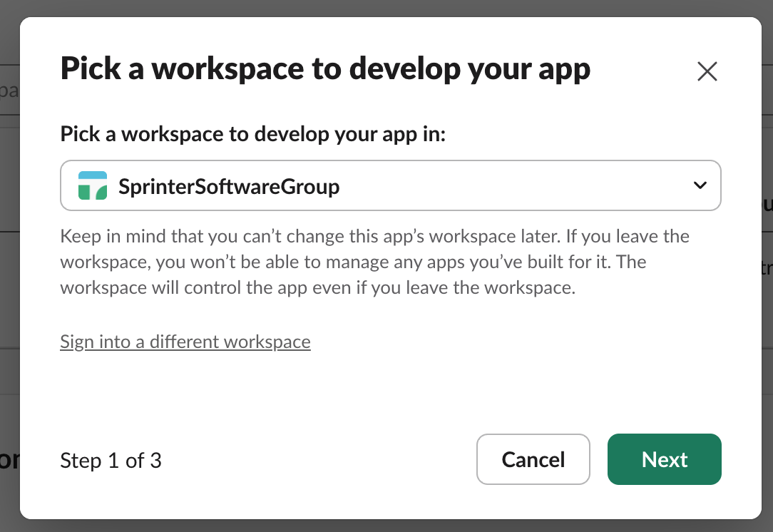
Task: Click Cancel to dismiss the dialog
Action: [x=533, y=459]
